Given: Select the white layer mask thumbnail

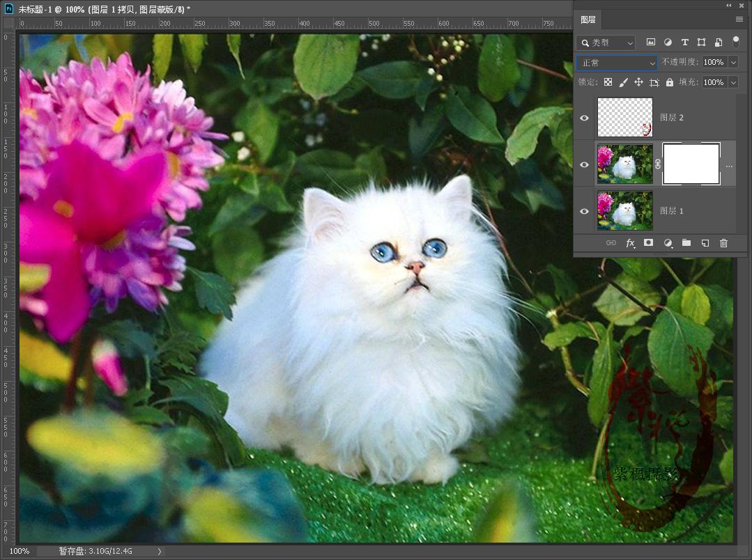Looking at the screenshot, I should tap(691, 164).
